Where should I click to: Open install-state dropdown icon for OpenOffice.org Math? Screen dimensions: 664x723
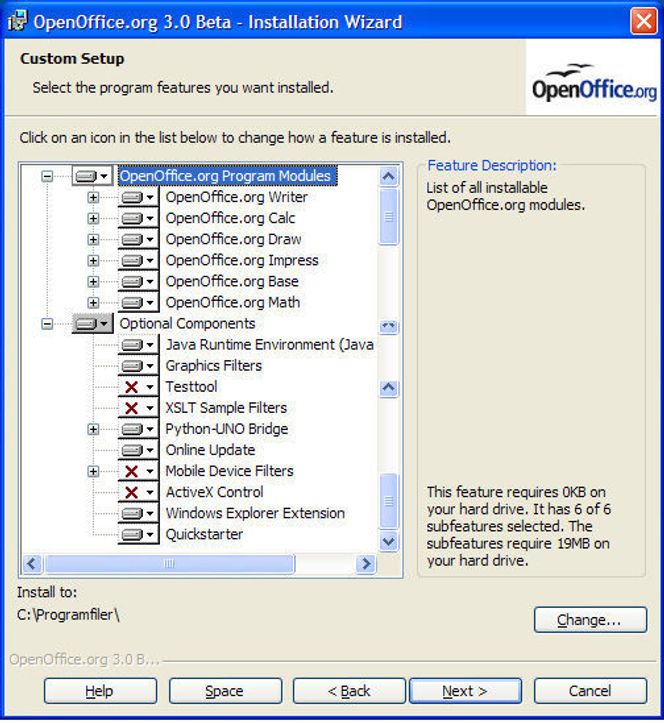point(138,303)
